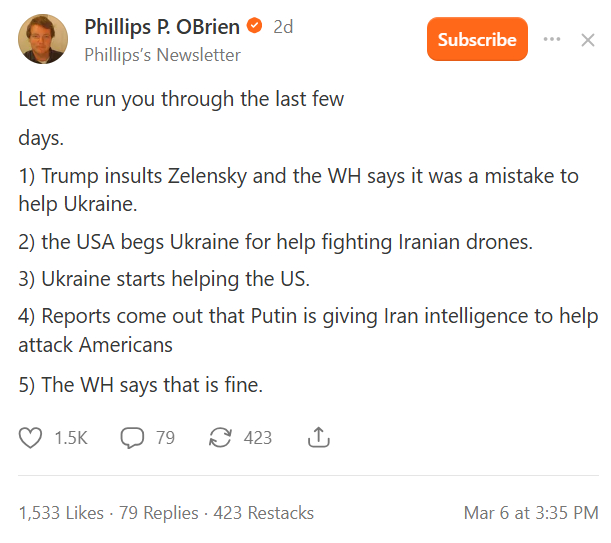Screen dimensions: 611x543
Task: Open replies via the speech bubble icon
Action: coord(132,437)
